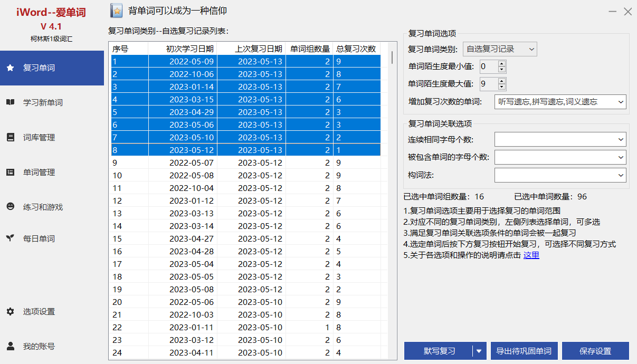The height and width of the screenshot is (364, 637).
Task: Sort by 总复习次数 column header
Action: (x=356, y=49)
